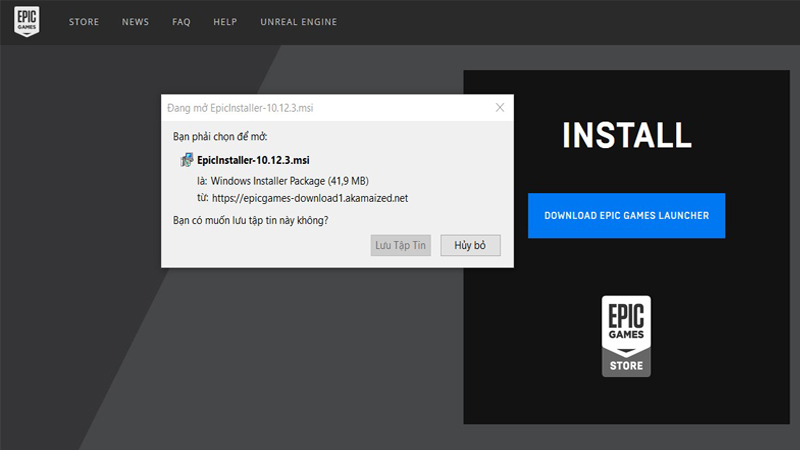Click the Epic Games logo in header
This screenshot has height=450, width=800.
click(x=27, y=21)
